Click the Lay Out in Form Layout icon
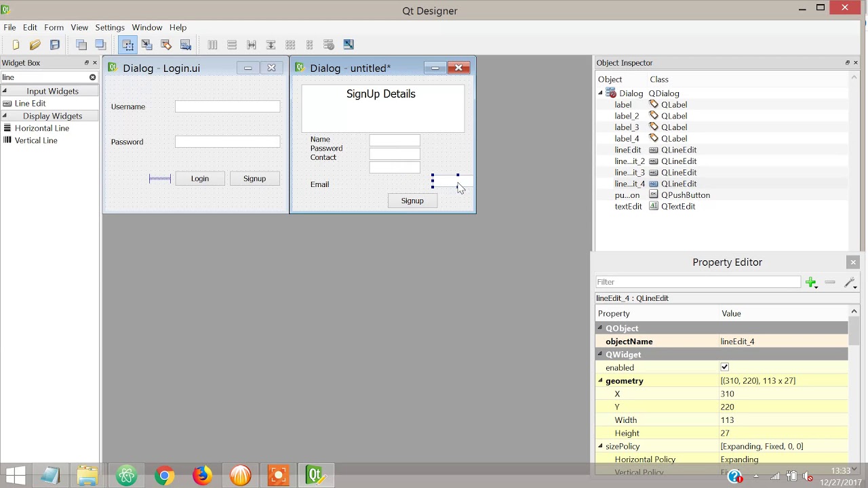This screenshot has width=868, height=488. pos(310,45)
